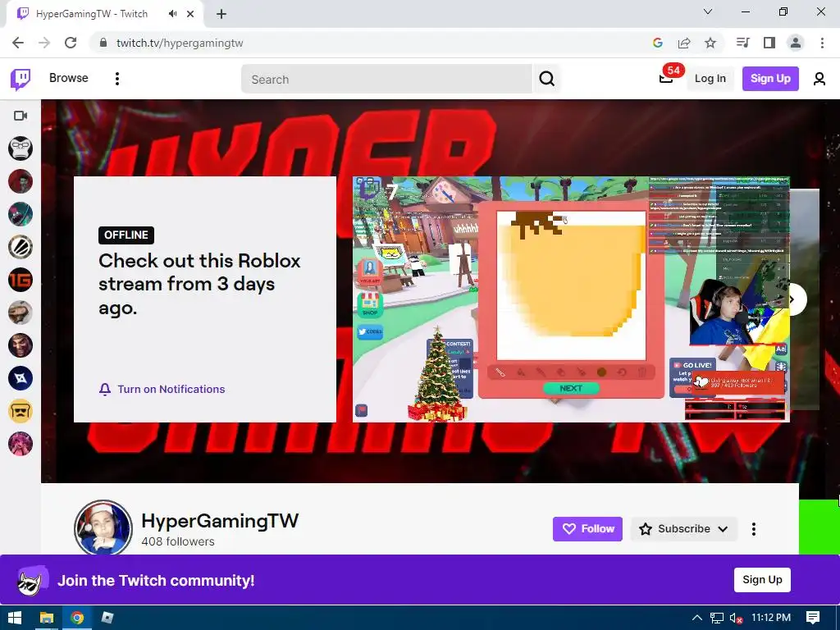Open File Explorer from taskbar

47,618
